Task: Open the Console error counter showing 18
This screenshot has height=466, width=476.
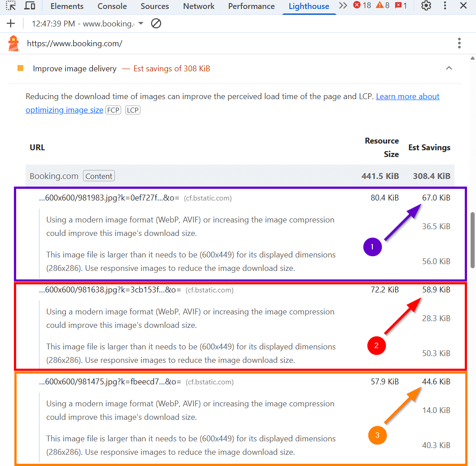Action: point(362,6)
